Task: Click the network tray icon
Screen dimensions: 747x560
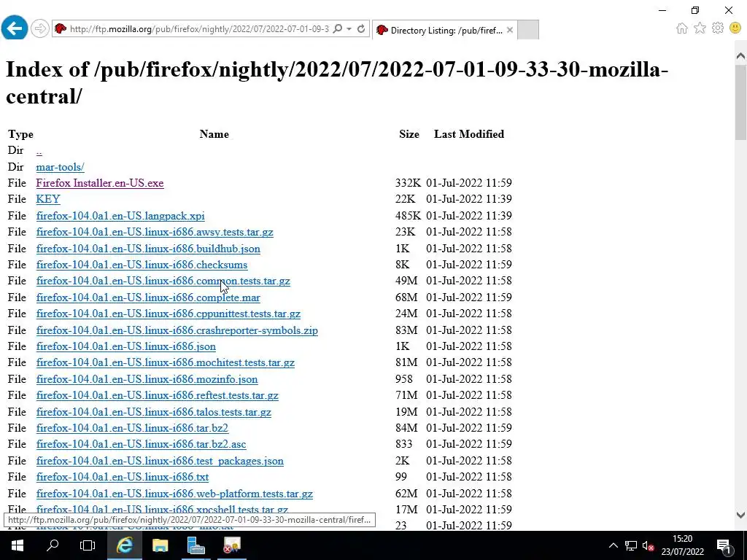Action: pyautogui.click(x=631, y=545)
